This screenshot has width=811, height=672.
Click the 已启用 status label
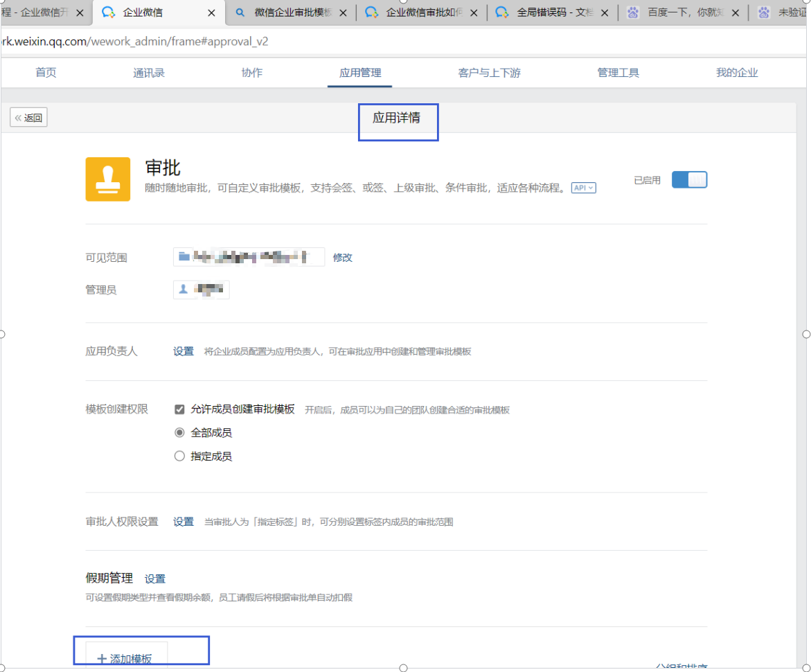[647, 180]
